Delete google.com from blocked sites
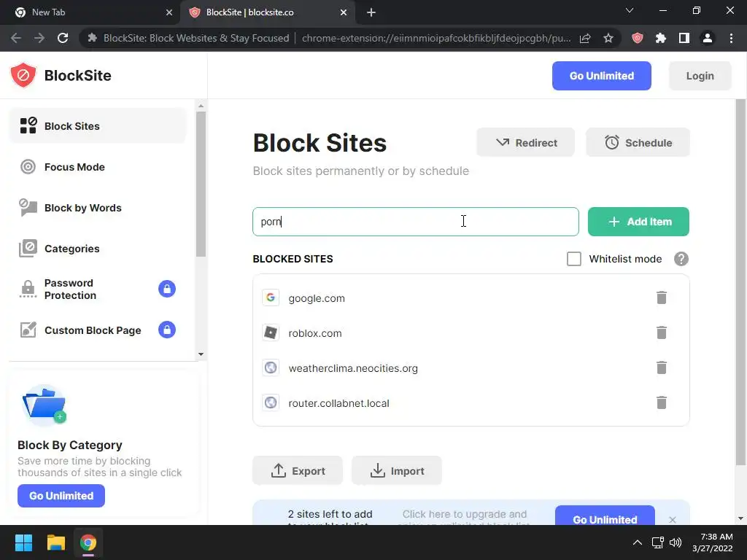 (661, 297)
